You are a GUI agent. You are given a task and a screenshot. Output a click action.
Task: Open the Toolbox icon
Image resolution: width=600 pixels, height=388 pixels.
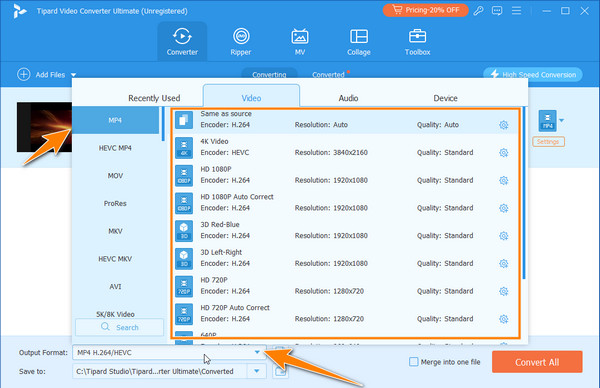[417, 41]
